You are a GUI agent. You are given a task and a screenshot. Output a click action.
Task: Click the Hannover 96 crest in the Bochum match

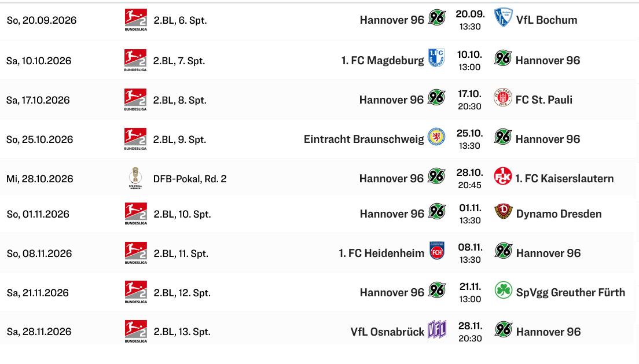437,18
